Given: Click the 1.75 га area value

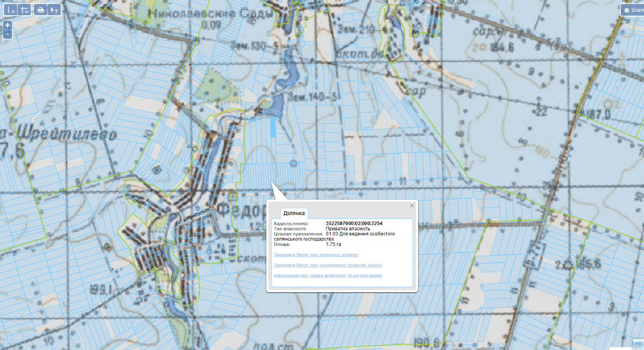Looking at the screenshot, I should click(334, 244).
